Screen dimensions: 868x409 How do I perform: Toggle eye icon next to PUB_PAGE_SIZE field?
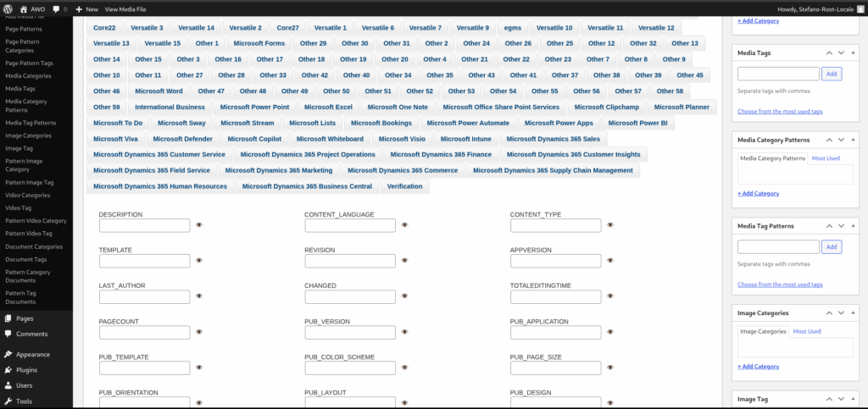tap(610, 368)
